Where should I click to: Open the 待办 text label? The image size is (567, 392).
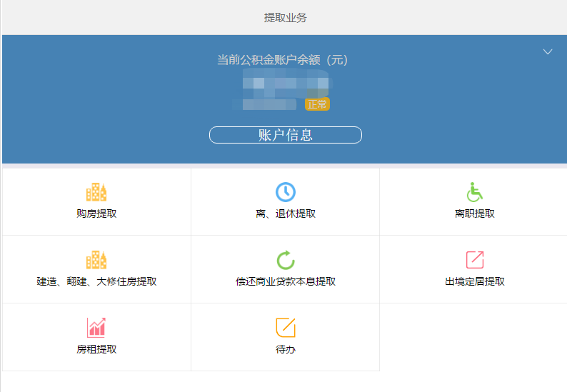(285, 349)
